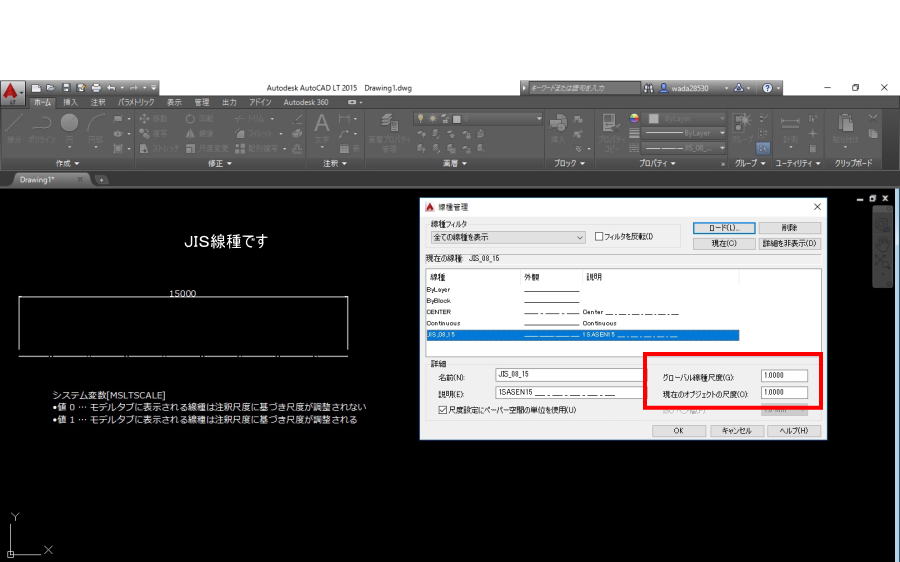Click the 詳細を非表示(D) button
The height and width of the screenshot is (562, 900).
(x=789, y=243)
